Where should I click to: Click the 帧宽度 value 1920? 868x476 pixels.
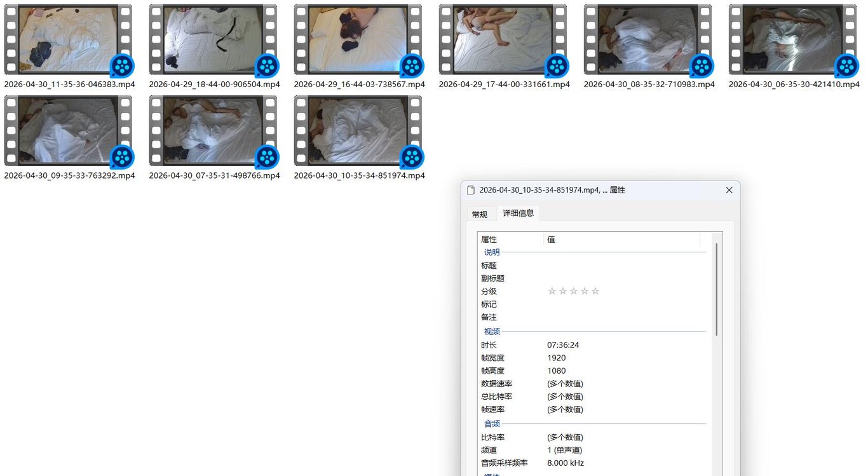556,358
